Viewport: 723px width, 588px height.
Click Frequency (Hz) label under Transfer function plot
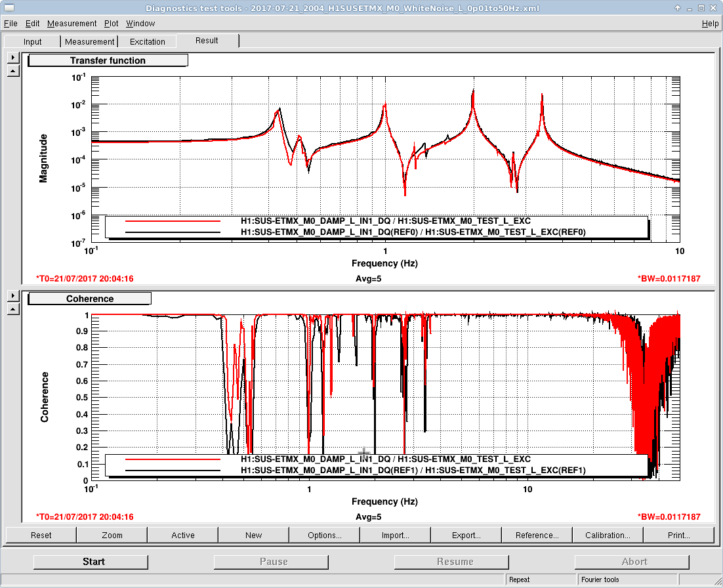(384, 263)
